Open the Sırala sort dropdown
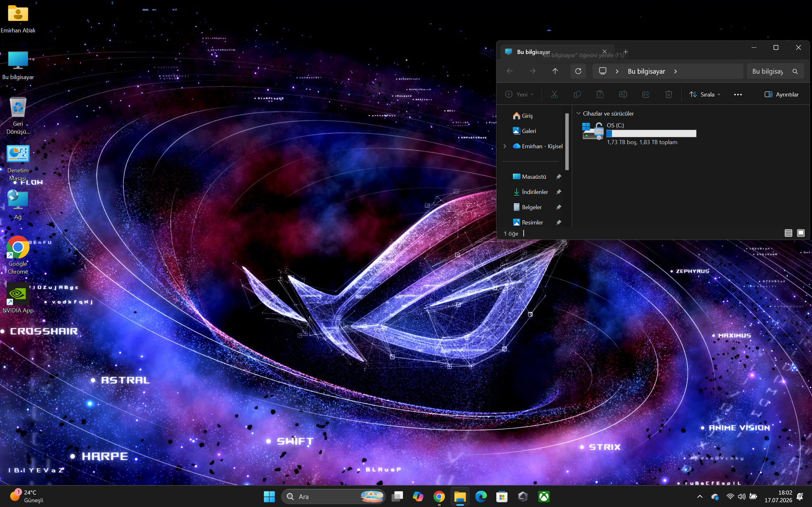812x507 pixels. coord(705,95)
